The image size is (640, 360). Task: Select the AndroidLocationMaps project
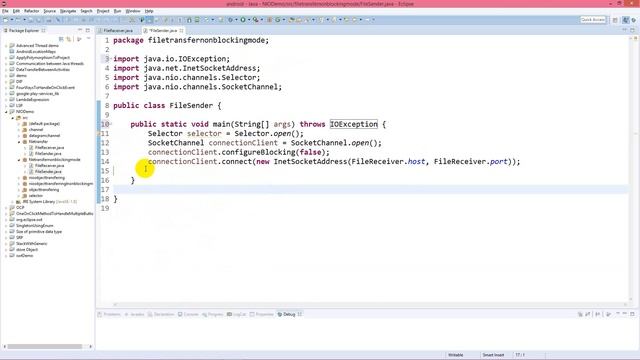tap(36, 52)
